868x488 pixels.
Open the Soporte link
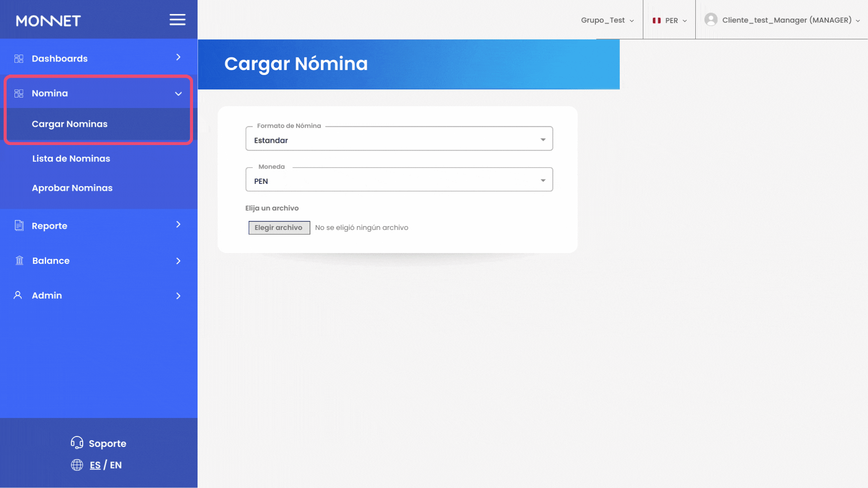(x=107, y=443)
